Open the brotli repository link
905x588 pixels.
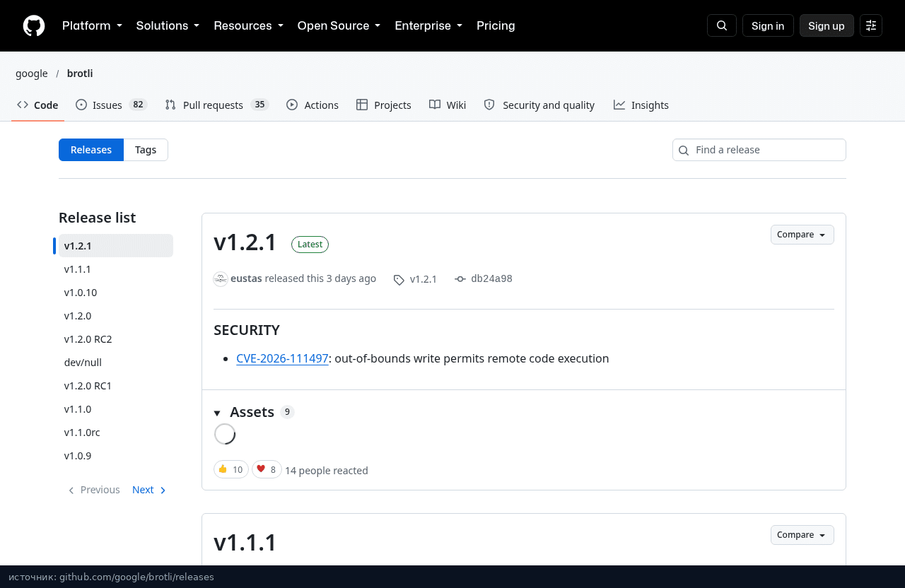coord(80,73)
